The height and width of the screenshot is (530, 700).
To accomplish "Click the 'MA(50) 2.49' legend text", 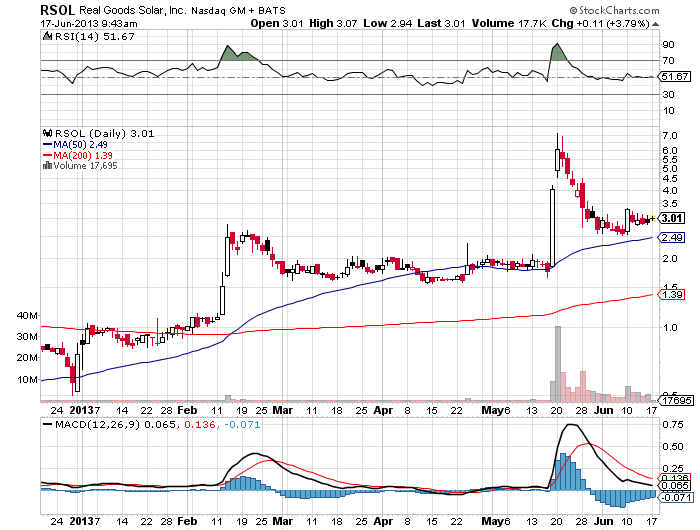I will click(x=80, y=145).
